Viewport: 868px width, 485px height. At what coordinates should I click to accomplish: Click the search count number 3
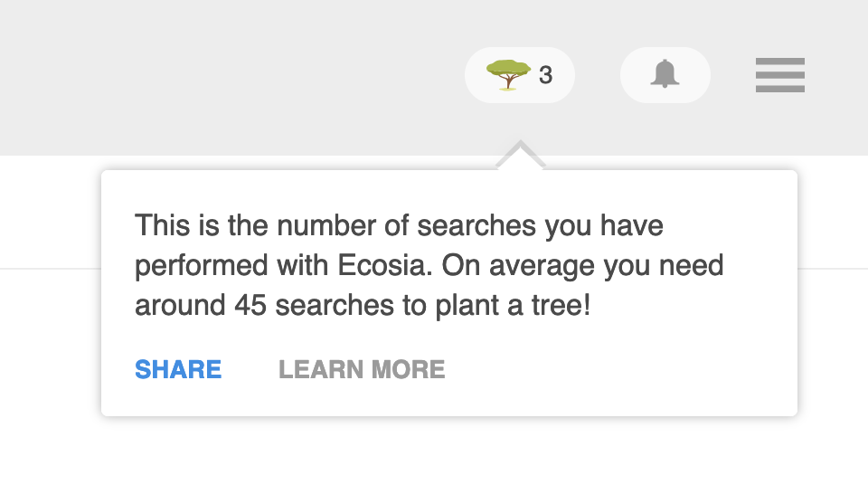point(545,75)
